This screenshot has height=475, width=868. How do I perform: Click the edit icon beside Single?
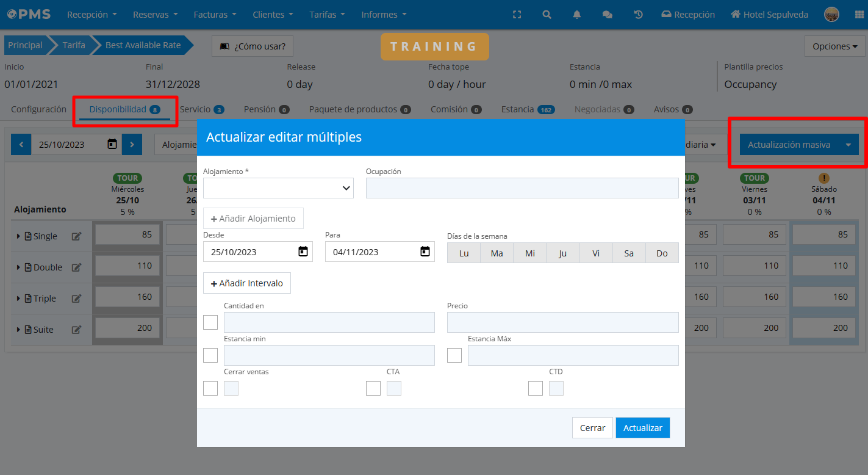[76, 236]
